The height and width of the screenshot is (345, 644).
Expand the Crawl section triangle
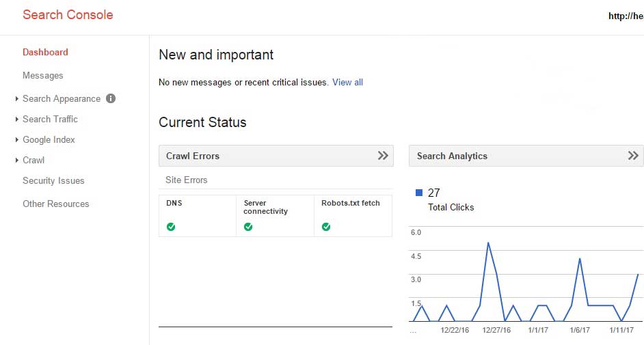[x=17, y=160]
